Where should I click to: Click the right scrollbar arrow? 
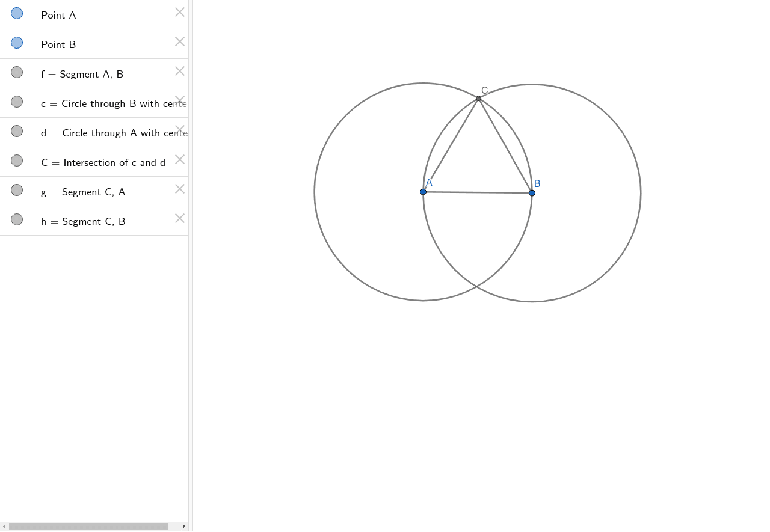click(184, 526)
